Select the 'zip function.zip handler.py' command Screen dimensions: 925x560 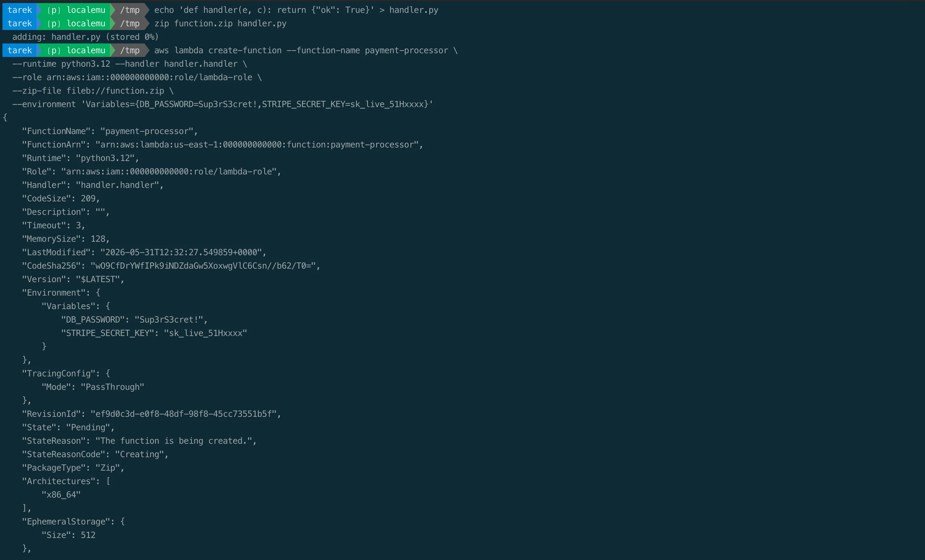click(x=220, y=24)
